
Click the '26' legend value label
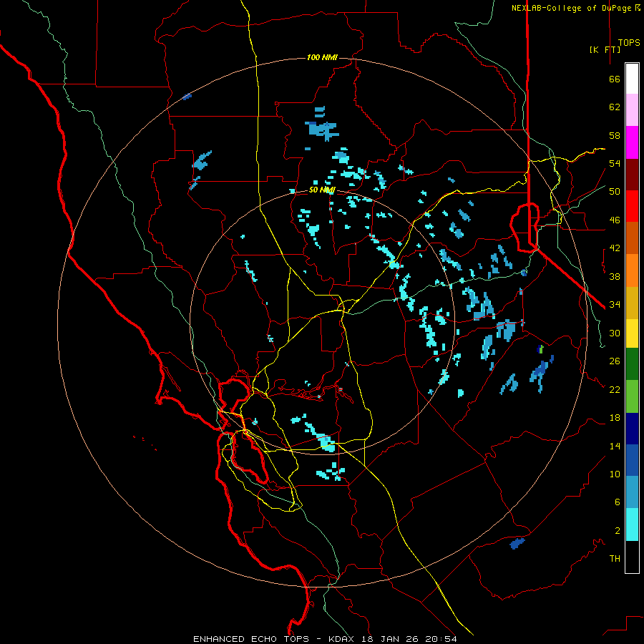click(615, 361)
